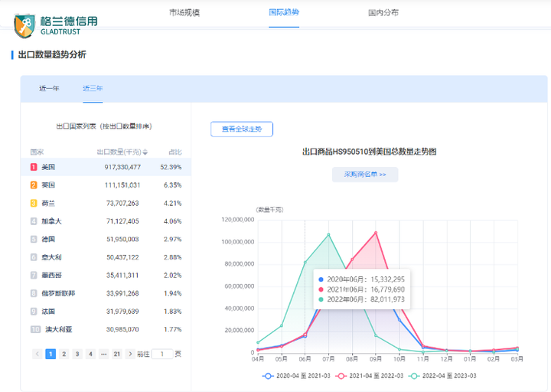Click the 09月 peak point on red line
Screen dimensions: 551x392
click(x=376, y=233)
